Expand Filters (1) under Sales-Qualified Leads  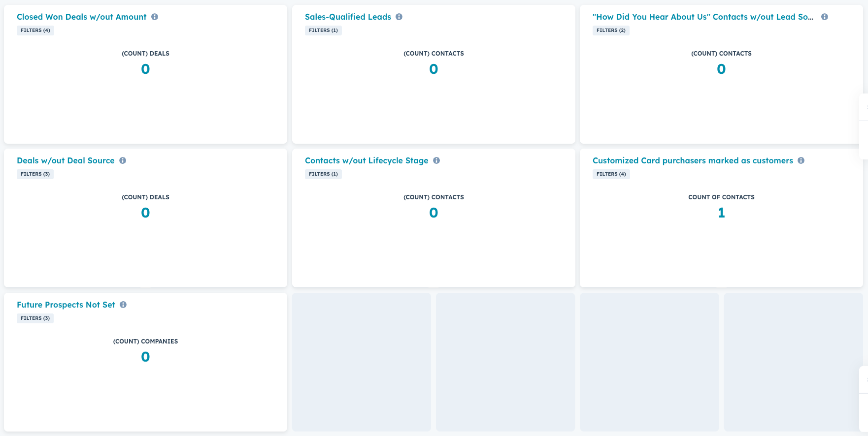pos(323,31)
